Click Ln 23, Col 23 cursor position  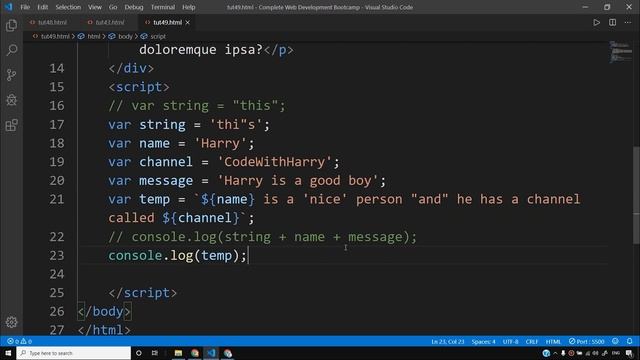coord(448,341)
